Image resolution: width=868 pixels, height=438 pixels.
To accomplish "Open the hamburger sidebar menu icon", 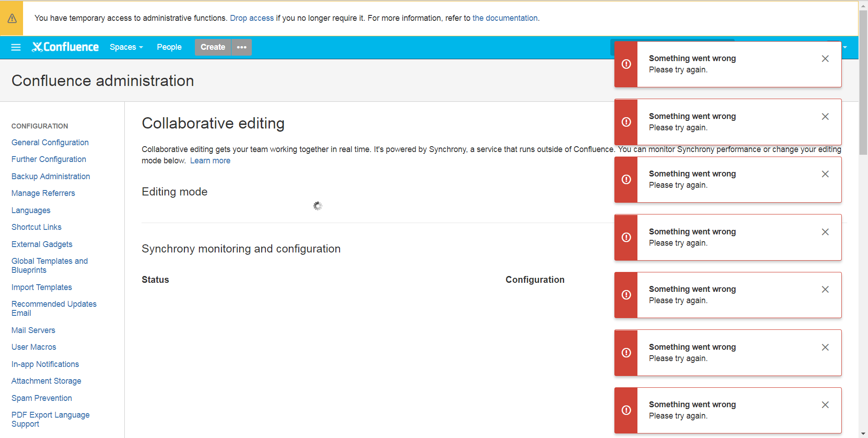I will [16, 47].
